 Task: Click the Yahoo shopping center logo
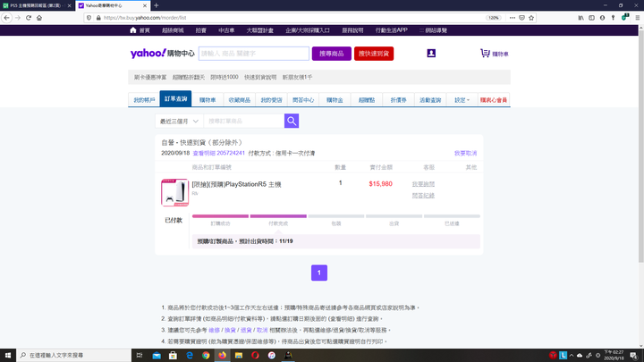162,54
